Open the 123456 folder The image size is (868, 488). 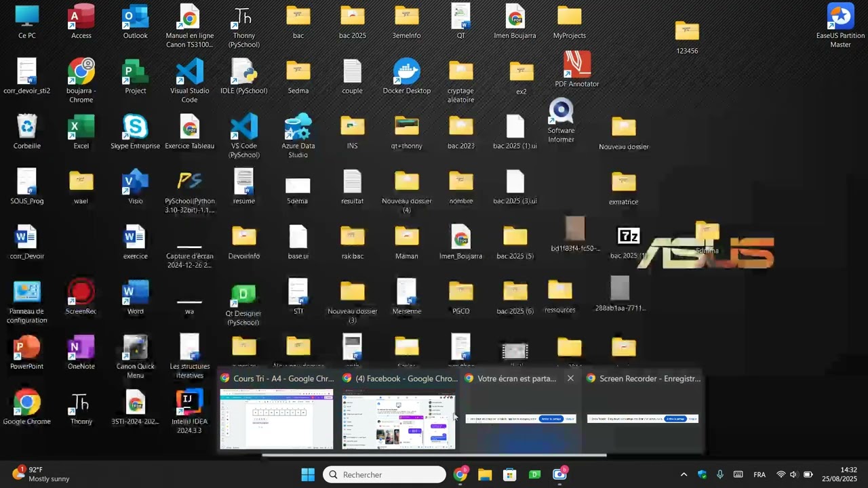687,37
